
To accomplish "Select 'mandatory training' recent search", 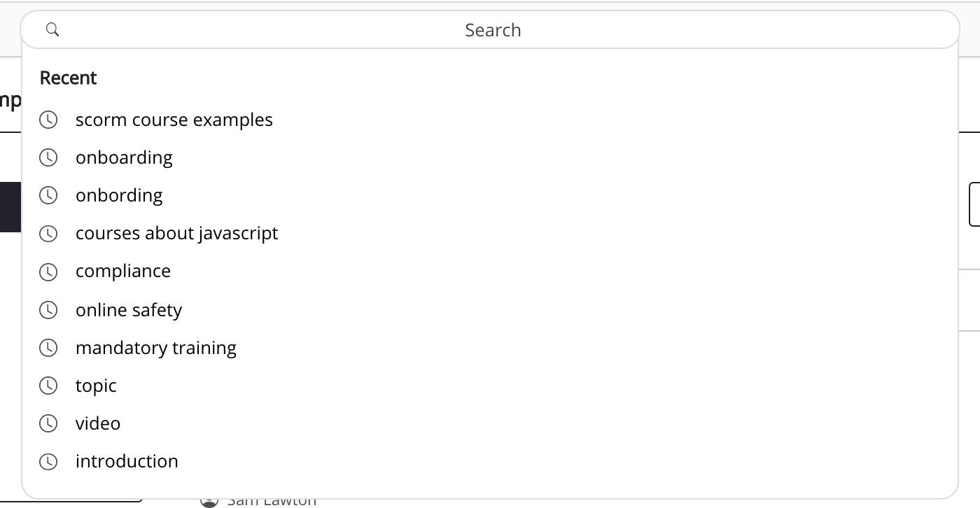I will click(x=156, y=348).
